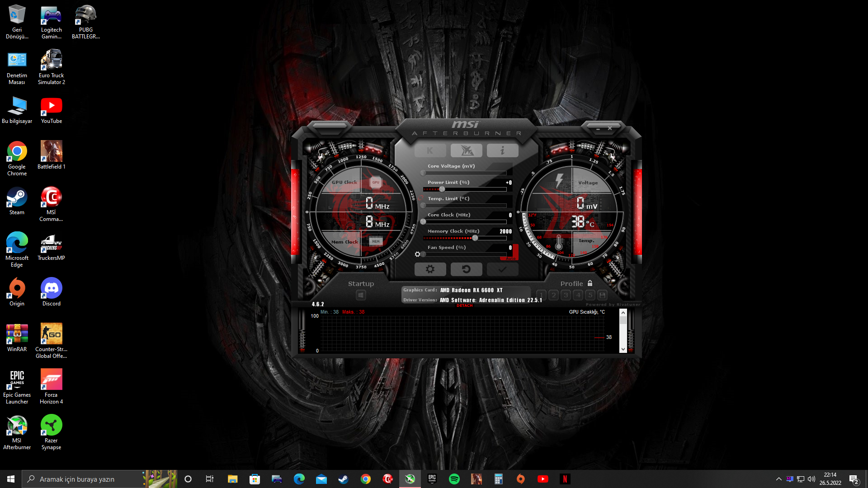
Task: Save profile with the floppy disk icon
Action: (602, 295)
